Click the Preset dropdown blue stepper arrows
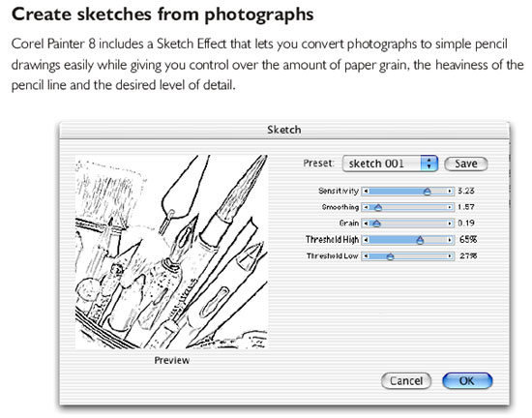 coord(429,164)
